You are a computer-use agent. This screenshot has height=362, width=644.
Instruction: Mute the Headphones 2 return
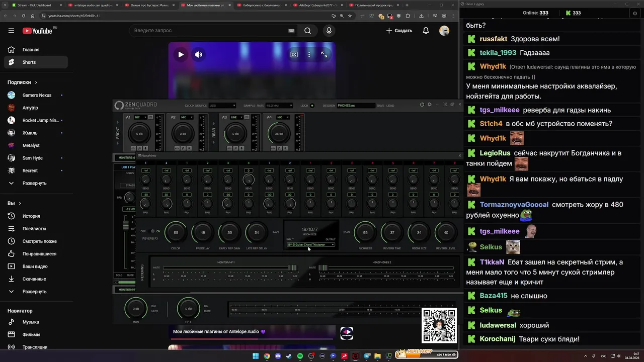[x=312, y=267]
